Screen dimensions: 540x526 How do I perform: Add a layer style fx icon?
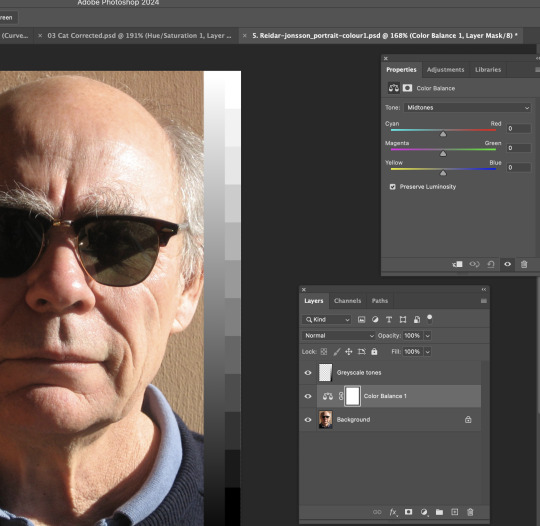[393, 512]
